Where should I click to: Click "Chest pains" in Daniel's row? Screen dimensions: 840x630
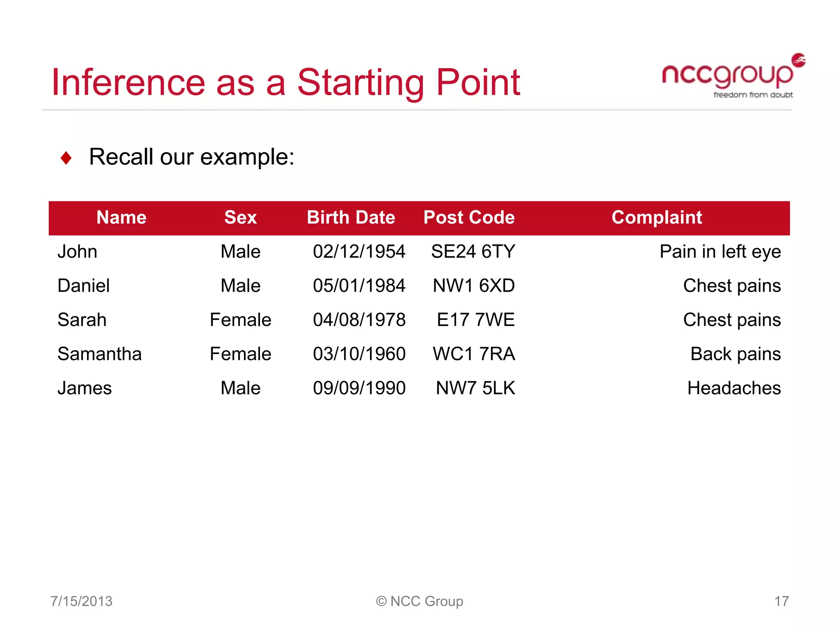point(732,286)
